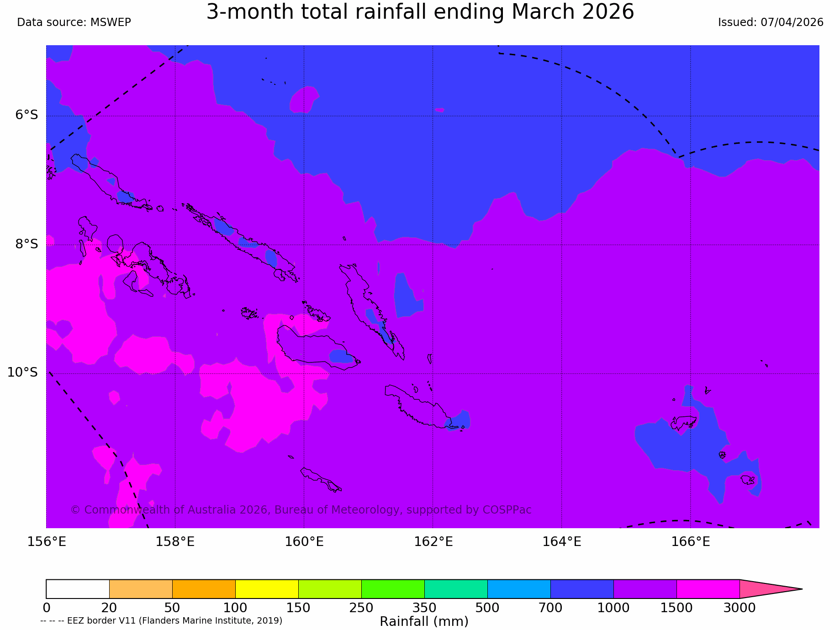The width and height of the screenshot is (840, 630).
Task: Select the teal 350–500 mm colorbar segment
Action: (x=456, y=589)
